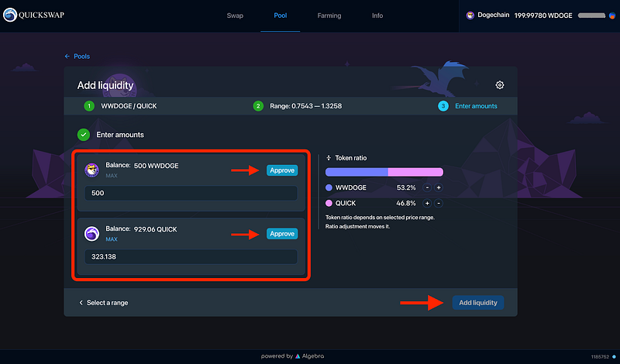Click the wallet avatar icon
Viewport: 620px width, 364px height.
pyautogui.click(x=612, y=15)
